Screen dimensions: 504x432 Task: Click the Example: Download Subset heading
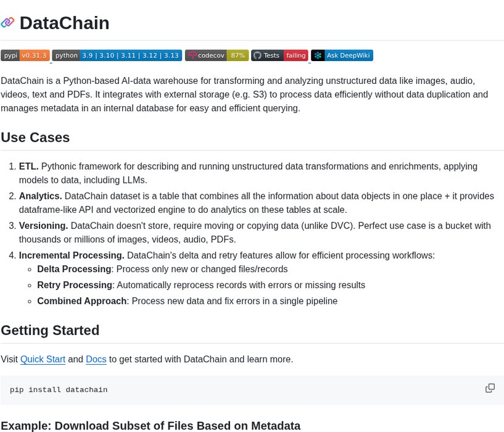tap(151, 425)
